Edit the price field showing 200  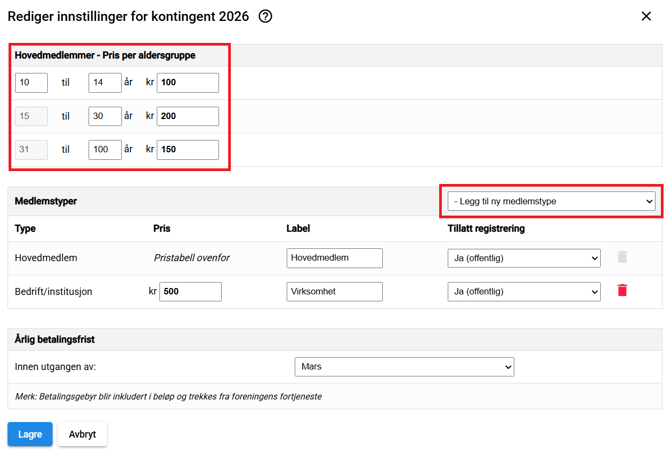pyautogui.click(x=187, y=116)
